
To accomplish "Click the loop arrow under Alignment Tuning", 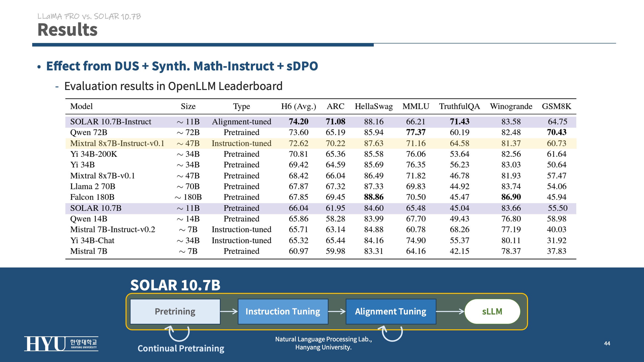I will [392, 333].
